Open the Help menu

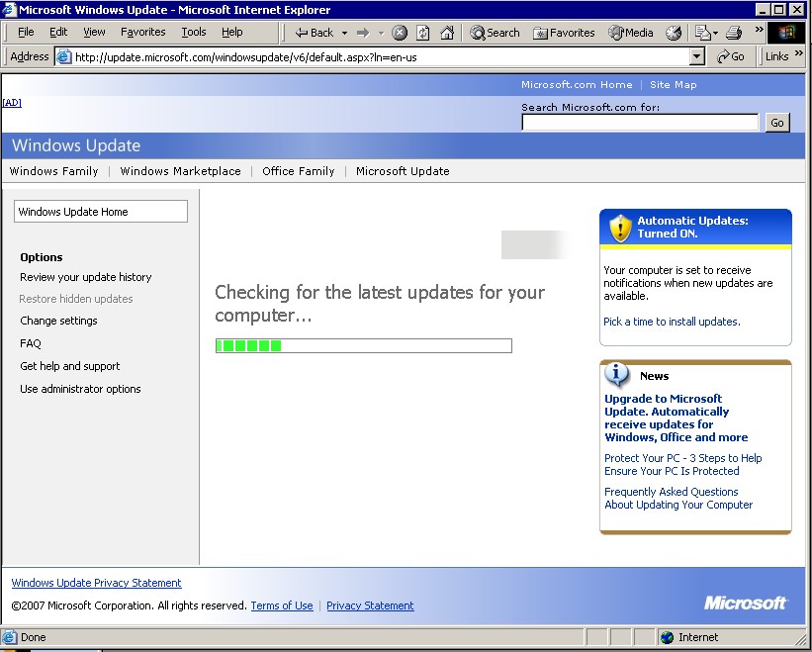[x=232, y=32]
